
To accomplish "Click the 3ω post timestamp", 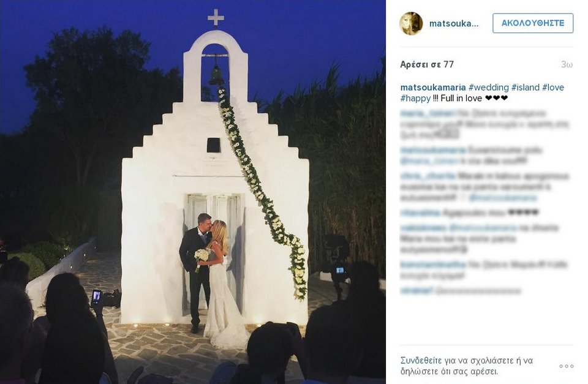I will tap(567, 64).
